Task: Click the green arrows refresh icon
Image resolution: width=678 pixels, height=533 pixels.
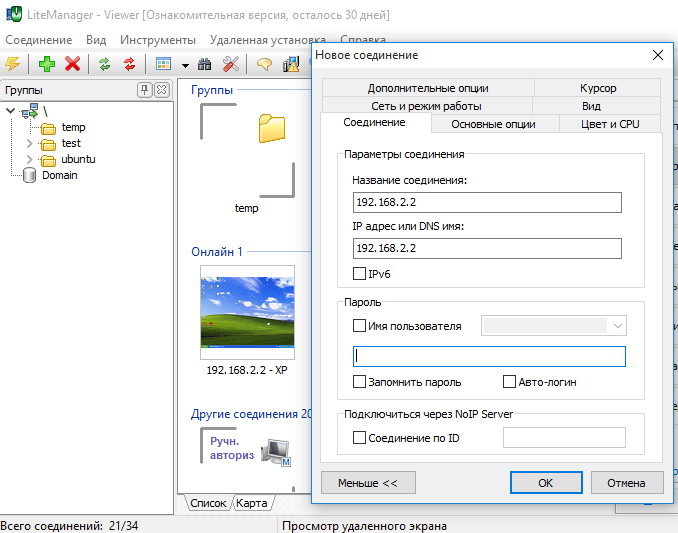Action: [x=104, y=64]
